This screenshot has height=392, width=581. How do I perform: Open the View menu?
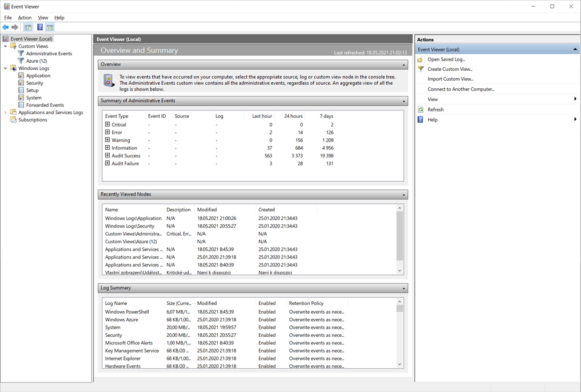[43, 17]
